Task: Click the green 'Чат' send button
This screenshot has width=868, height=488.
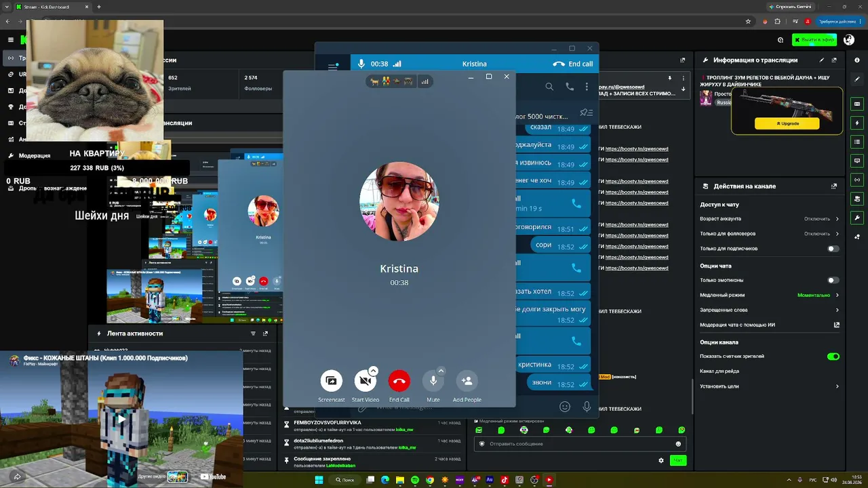Action: [677, 460]
